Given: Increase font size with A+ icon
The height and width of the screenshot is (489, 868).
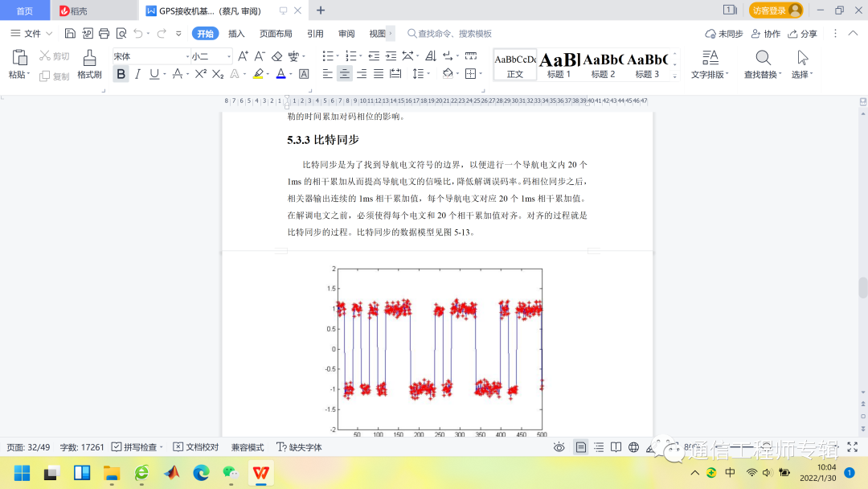Looking at the screenshot, I should point(243,56).
